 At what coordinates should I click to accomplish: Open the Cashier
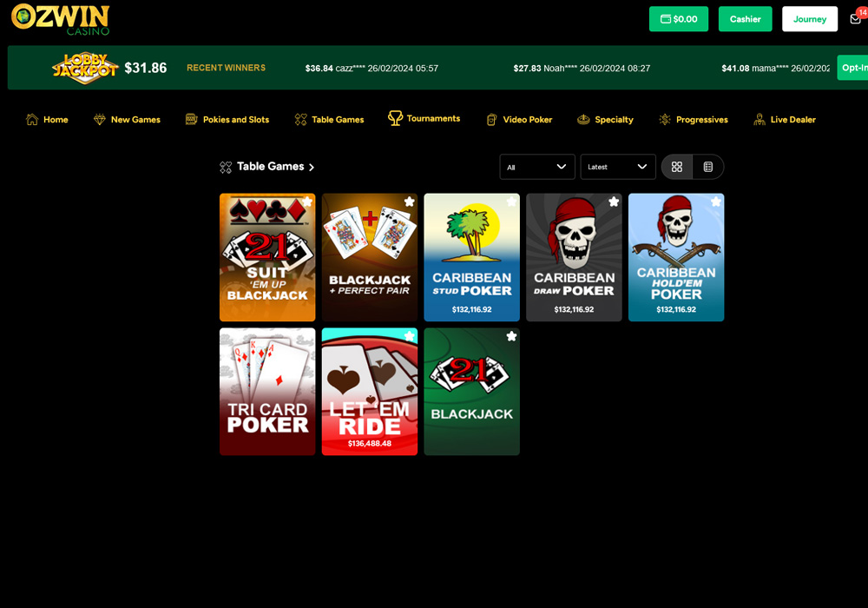click(745, 19)
